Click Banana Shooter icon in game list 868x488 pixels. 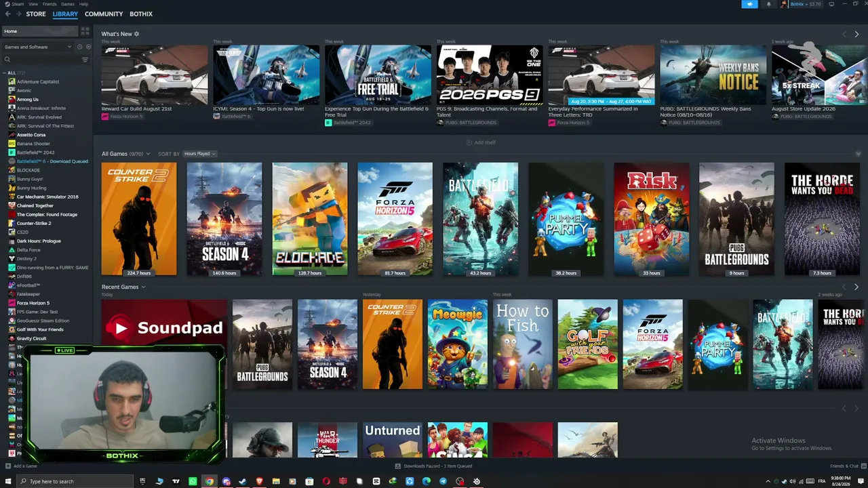click(x=12, y=144)
